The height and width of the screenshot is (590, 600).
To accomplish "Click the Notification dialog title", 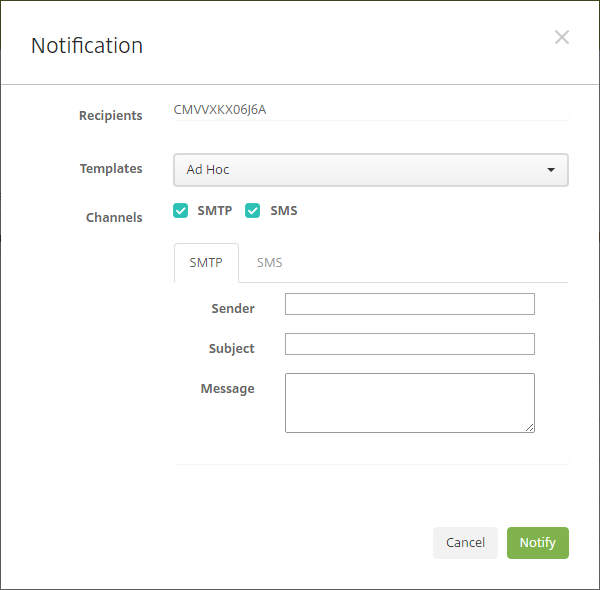I will (87, 45).
